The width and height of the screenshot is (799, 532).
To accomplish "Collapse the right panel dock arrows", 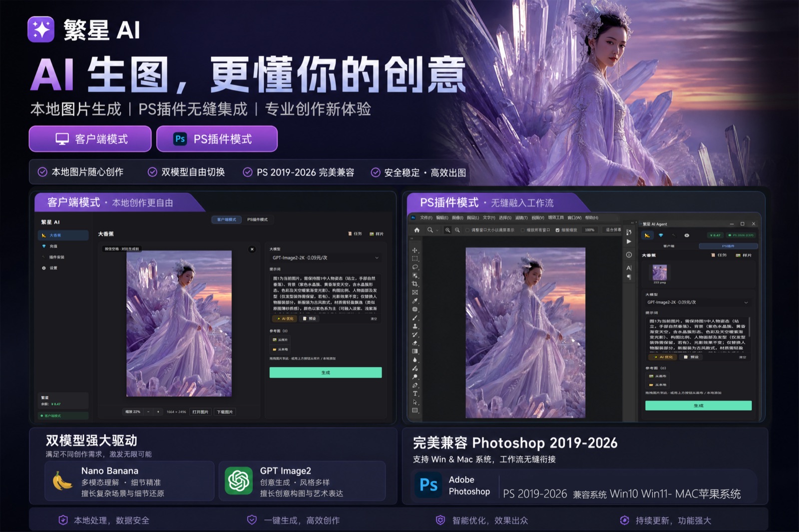I will (x=632, y=223).
